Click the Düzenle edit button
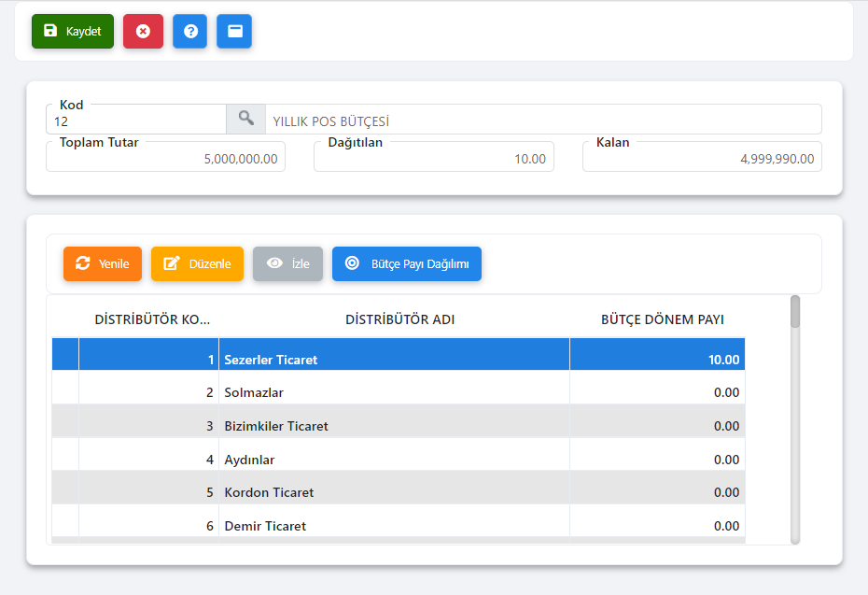 pos(197,263)
